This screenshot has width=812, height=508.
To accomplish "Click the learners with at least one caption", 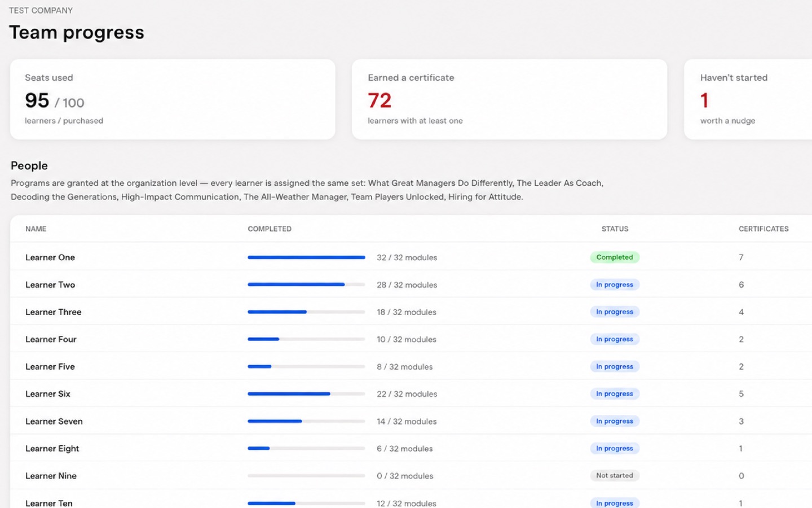I will 415,121.
